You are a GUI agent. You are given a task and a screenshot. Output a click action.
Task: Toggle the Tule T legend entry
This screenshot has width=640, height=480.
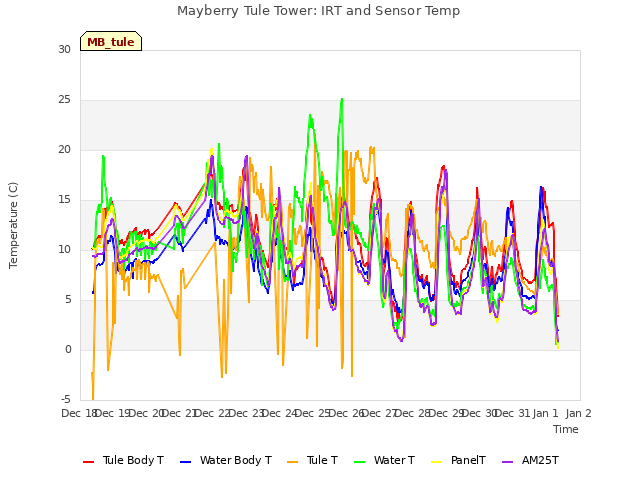coord(313,460)
